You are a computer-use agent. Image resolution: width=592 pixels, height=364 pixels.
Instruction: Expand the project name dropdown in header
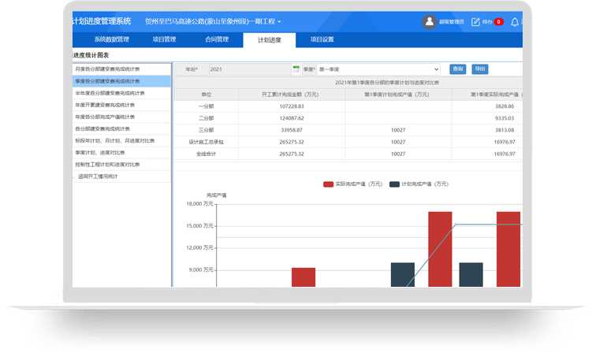pos(213,22)
